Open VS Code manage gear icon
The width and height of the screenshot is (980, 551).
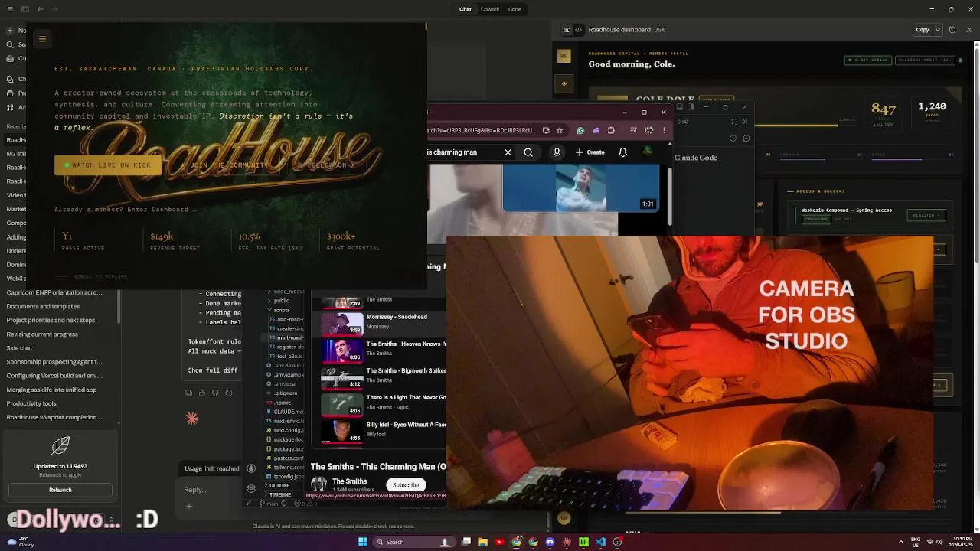251,488
